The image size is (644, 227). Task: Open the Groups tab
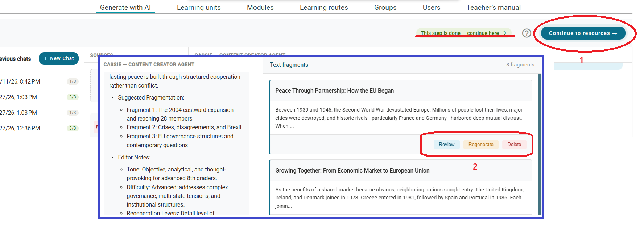pyautogui.click(x=385, y=7)
